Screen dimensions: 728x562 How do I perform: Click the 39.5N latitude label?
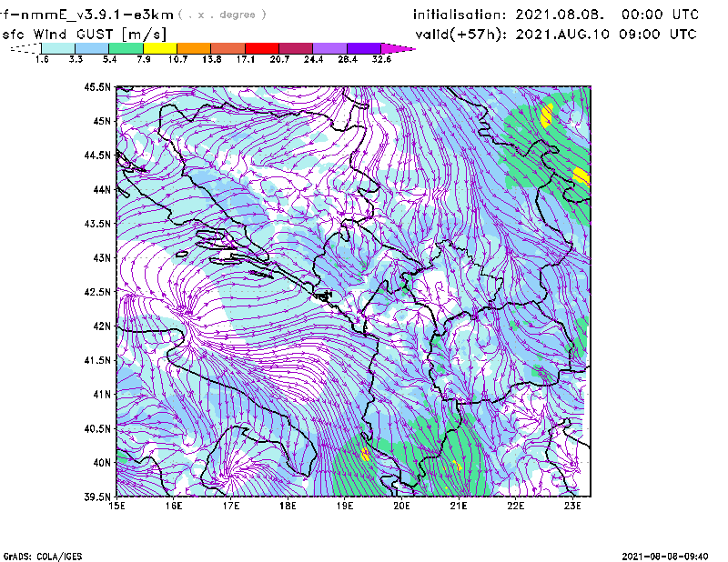[97, 497]
